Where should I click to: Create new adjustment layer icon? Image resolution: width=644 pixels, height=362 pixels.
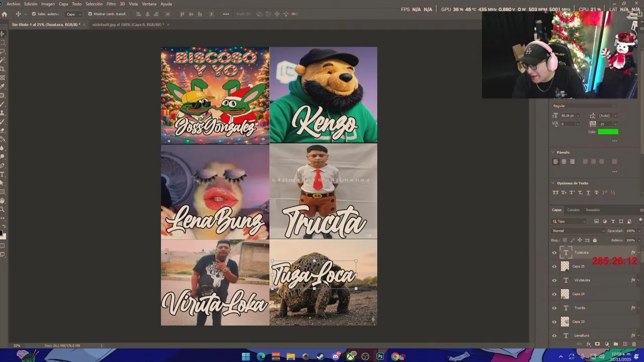point(606,344)
